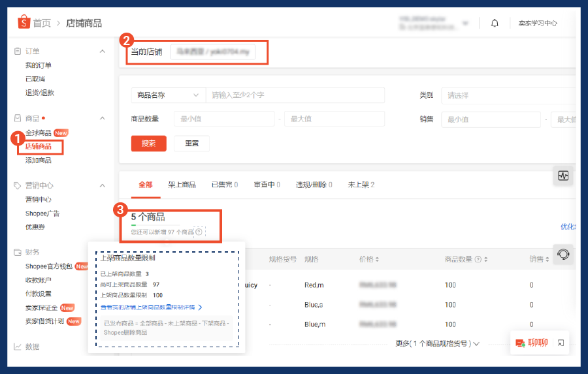This screenshot has width=588, height=374.
Task: Click the Blue,m variation cell
Action: click(x=315, y=324)
